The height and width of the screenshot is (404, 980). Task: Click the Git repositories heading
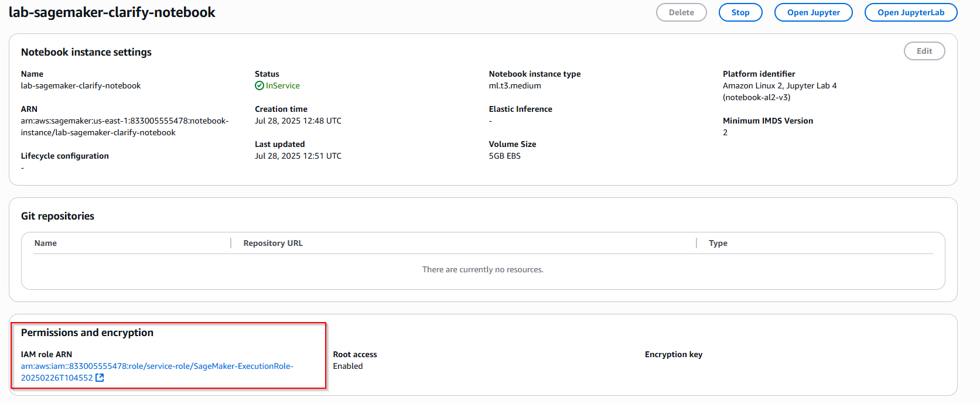click(57, 216)
